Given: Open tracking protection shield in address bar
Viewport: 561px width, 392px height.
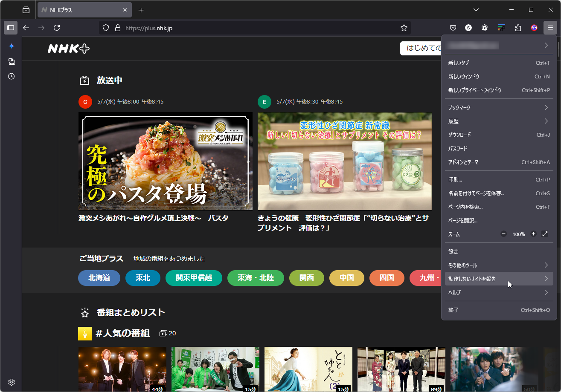Looking at the screenshot, I should (x=105, y=27).
